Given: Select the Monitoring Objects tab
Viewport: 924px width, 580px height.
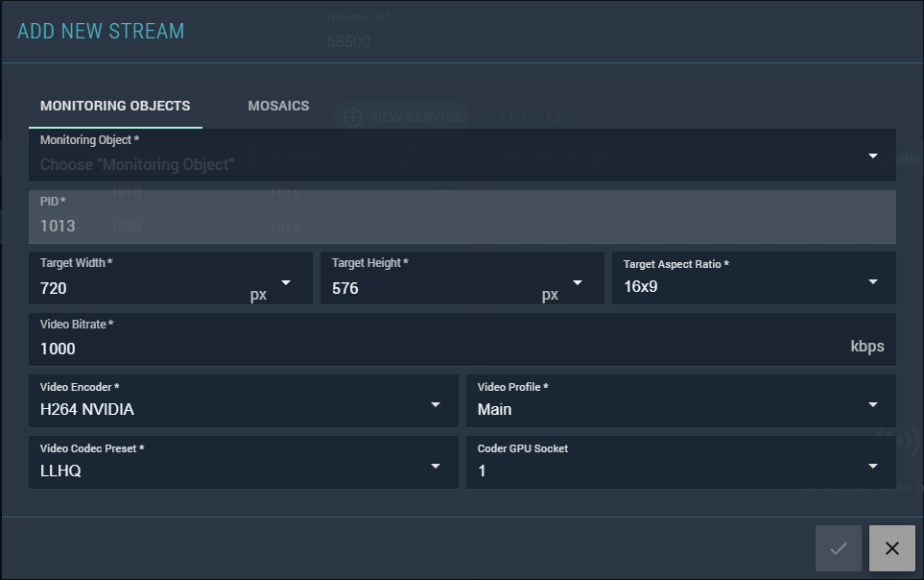Looking at the screenshot, I should pyautogui.click(x=115, y=106).
